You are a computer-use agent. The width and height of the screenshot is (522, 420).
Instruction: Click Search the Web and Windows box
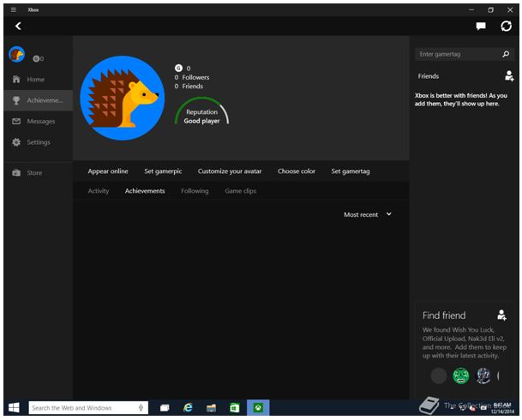click(88, 408)
